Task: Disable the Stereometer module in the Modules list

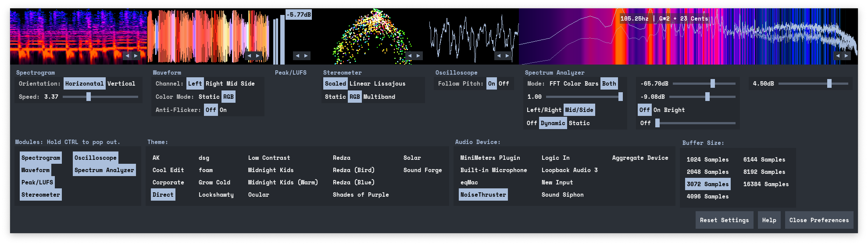Action: [x=41, y=195]
